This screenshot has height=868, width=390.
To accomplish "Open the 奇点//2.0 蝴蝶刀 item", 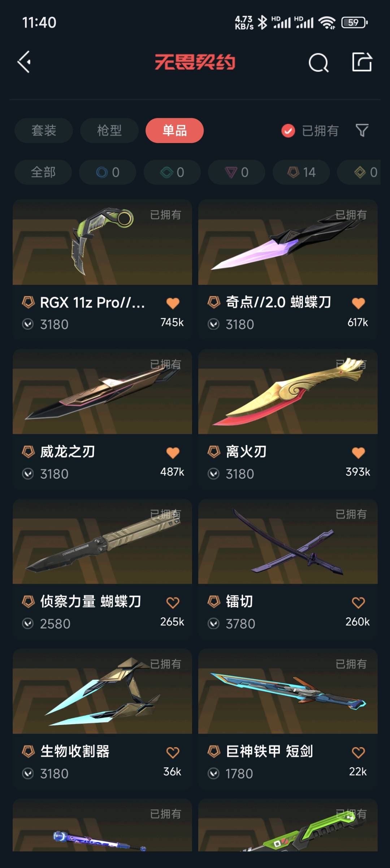I will 288,269.
